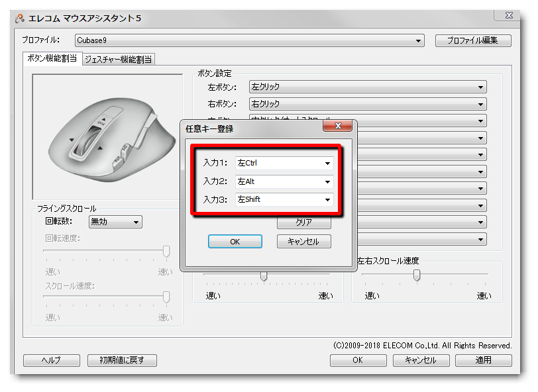Click クリア button in key dialog
This screenshot has width=538, height=392.
[x=303, y=222]
